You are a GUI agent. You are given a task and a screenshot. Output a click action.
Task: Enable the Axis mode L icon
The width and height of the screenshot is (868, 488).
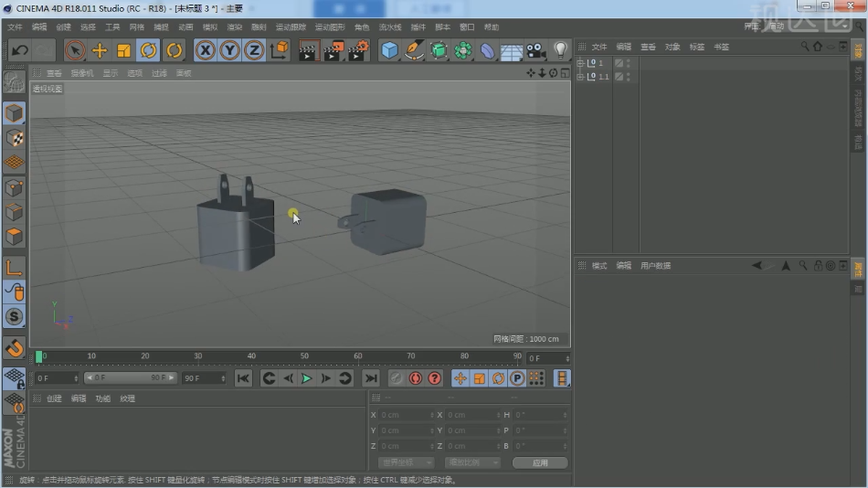pos(14,268)
